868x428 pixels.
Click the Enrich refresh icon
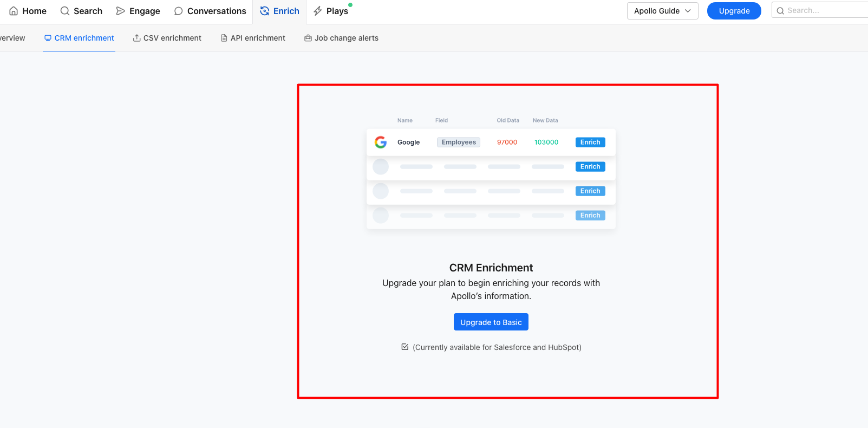[264, 11]
